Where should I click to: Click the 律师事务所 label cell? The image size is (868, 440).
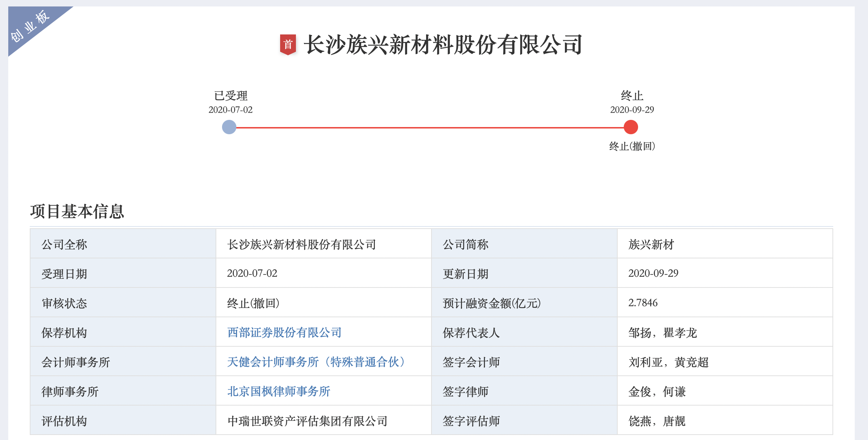pyautogui.click(x=123, y=390)
